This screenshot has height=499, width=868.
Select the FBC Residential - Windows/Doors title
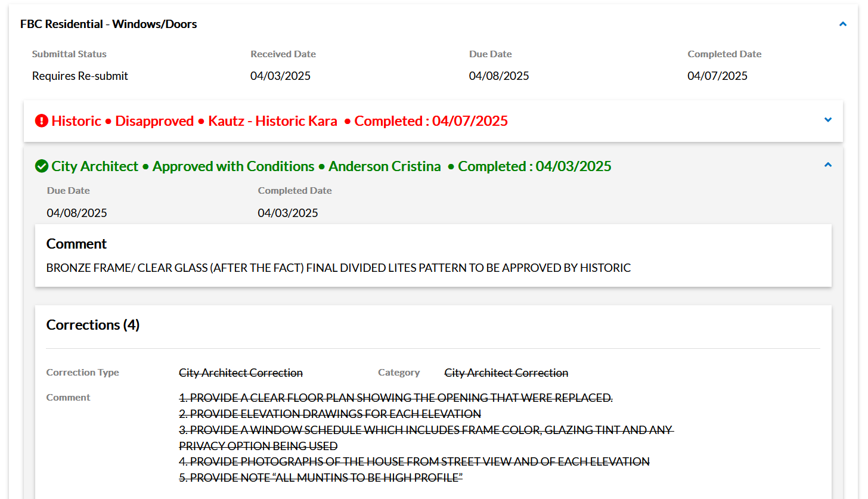click(x=108, y=24)
